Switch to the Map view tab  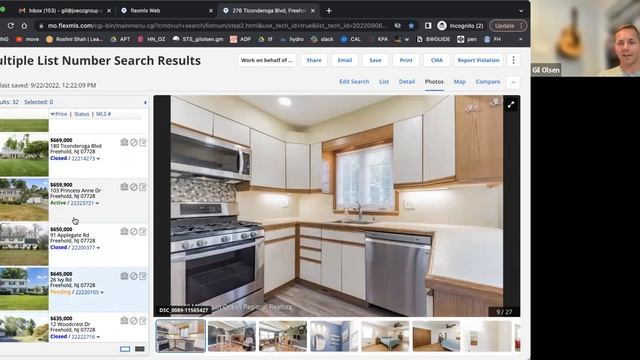click(x=460, y=82)
